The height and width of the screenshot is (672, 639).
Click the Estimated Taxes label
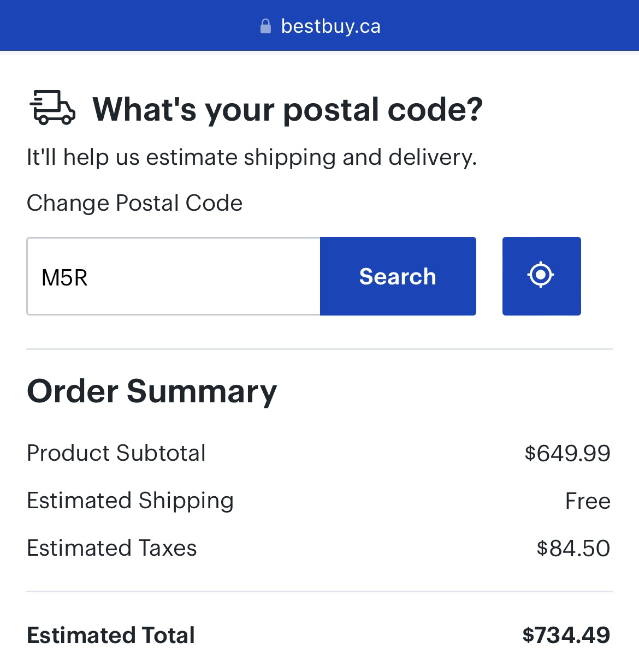pyautogui.click(x=111, y=548)
